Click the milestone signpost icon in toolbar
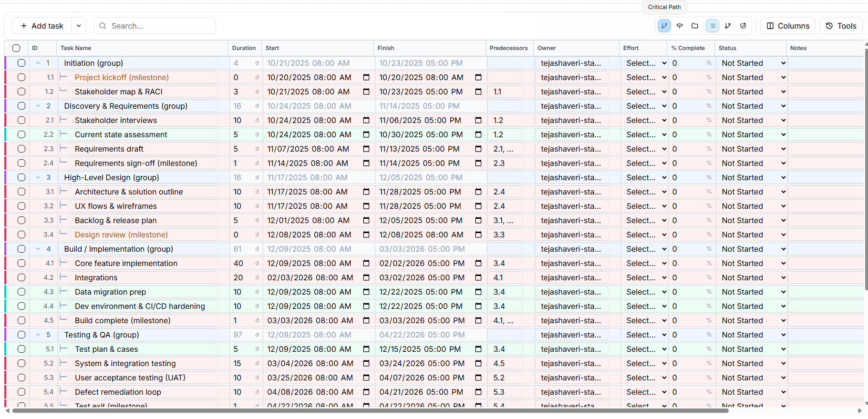 click(x=680, y=26)
